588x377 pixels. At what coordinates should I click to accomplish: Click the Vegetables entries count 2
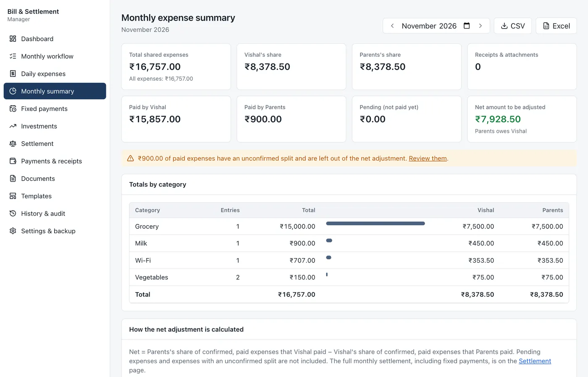click(x=238, y=277)
